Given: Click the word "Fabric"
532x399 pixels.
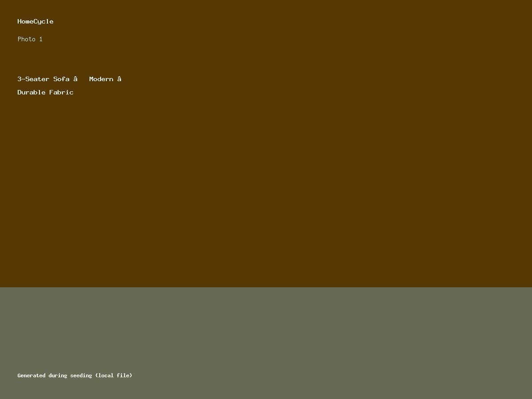Looking at the screenshot, I should tap(61, 92).
